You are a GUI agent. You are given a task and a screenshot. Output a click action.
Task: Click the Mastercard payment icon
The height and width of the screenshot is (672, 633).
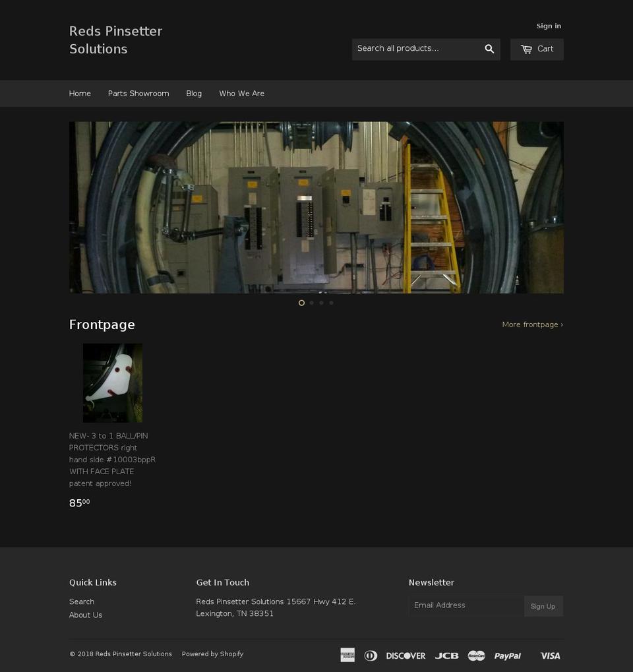[x=476, y=655]
